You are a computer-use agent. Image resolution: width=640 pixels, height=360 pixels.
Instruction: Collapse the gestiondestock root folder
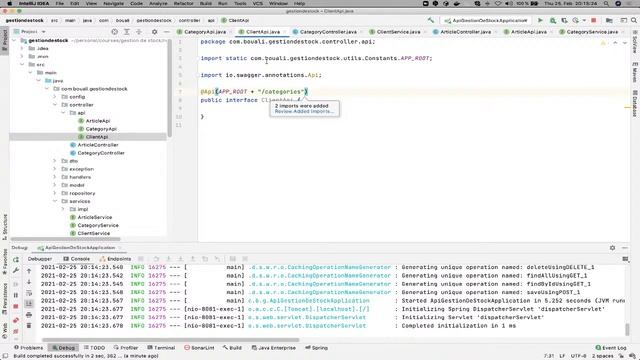(x=15, y=40)
